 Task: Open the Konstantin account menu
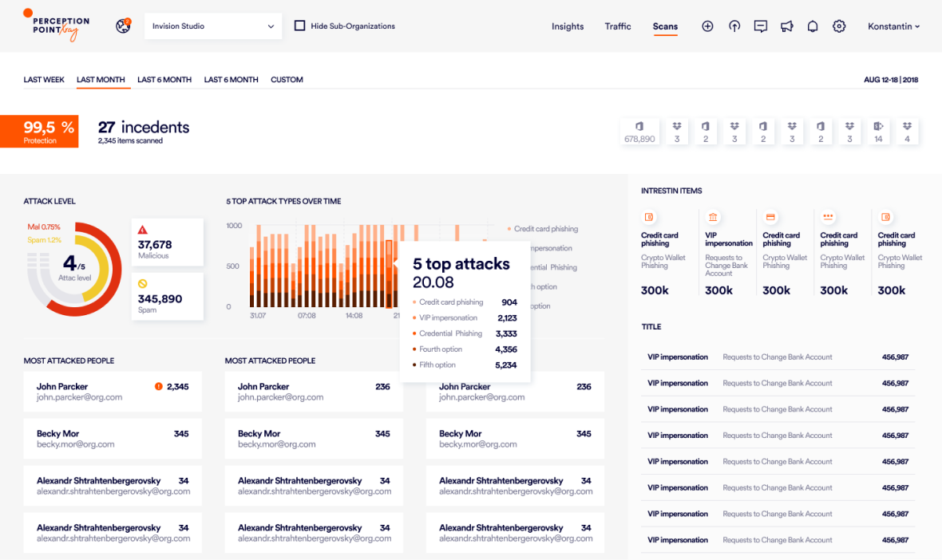[x=893, y=26]
